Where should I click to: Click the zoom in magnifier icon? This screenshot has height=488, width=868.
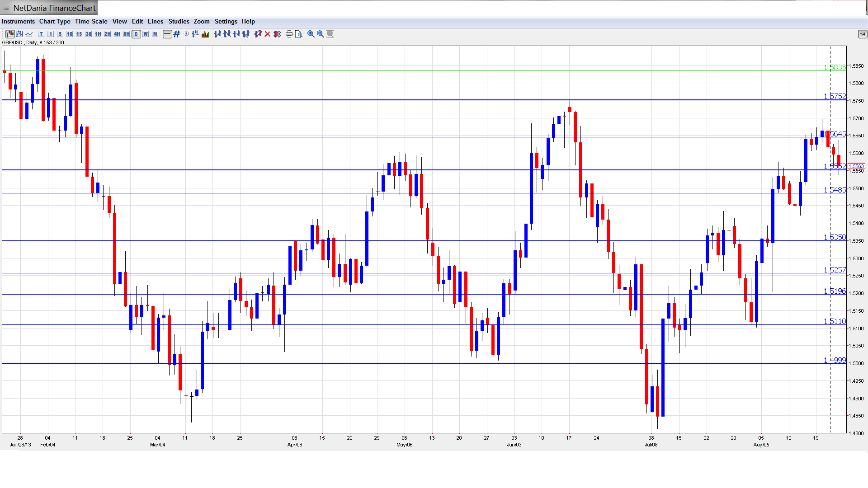click(311, 34)
